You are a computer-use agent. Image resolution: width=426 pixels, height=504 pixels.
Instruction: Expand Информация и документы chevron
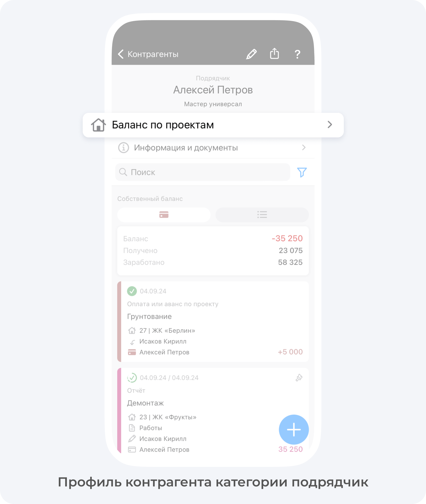304,147
